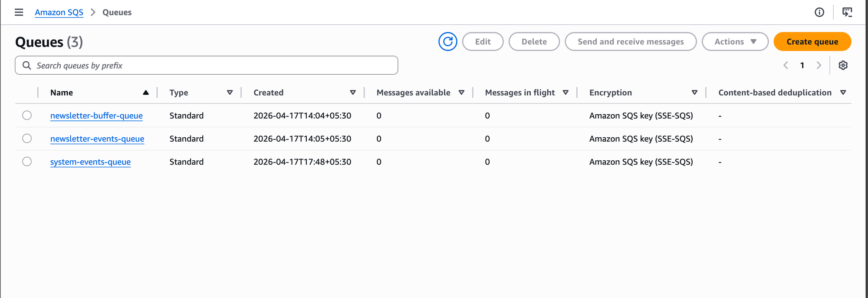Go to previous page arrow
This screenshot has height=298, width=868.
[786, 65]
